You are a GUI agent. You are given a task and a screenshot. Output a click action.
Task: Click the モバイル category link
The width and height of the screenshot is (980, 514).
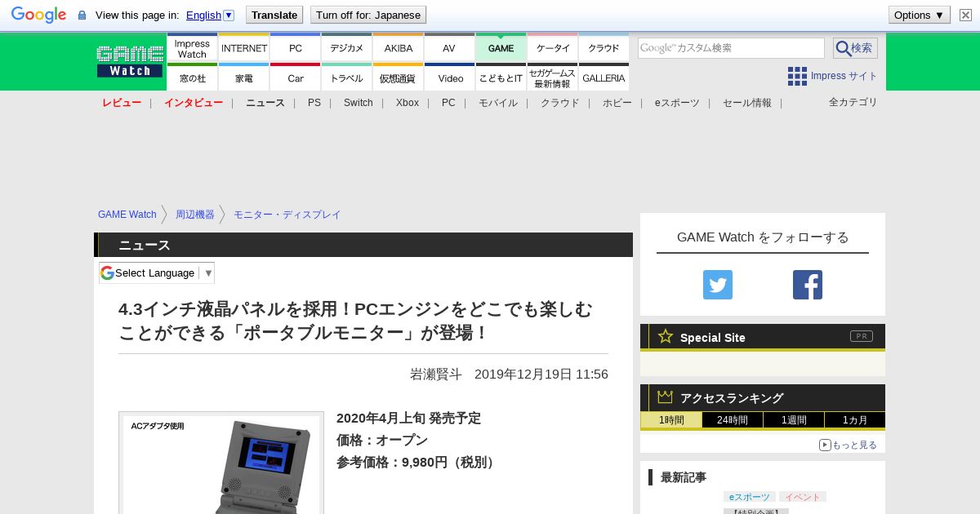tap(498, 103)
